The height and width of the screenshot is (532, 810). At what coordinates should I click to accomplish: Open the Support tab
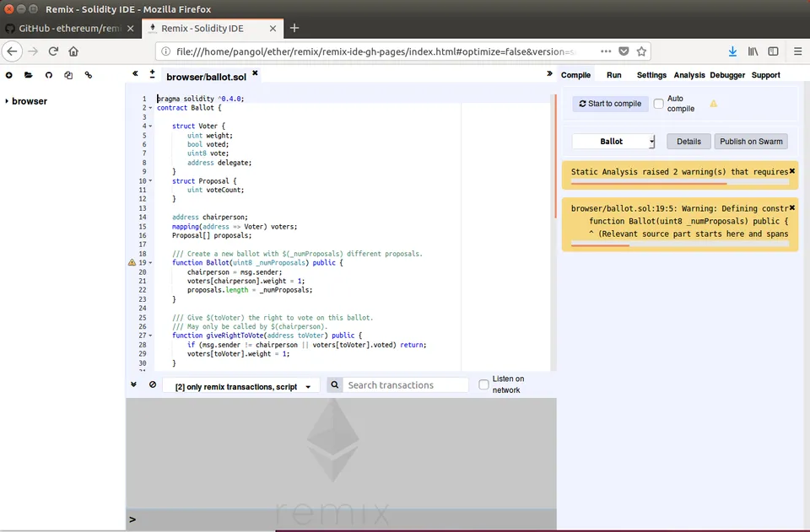click(765, 75)
